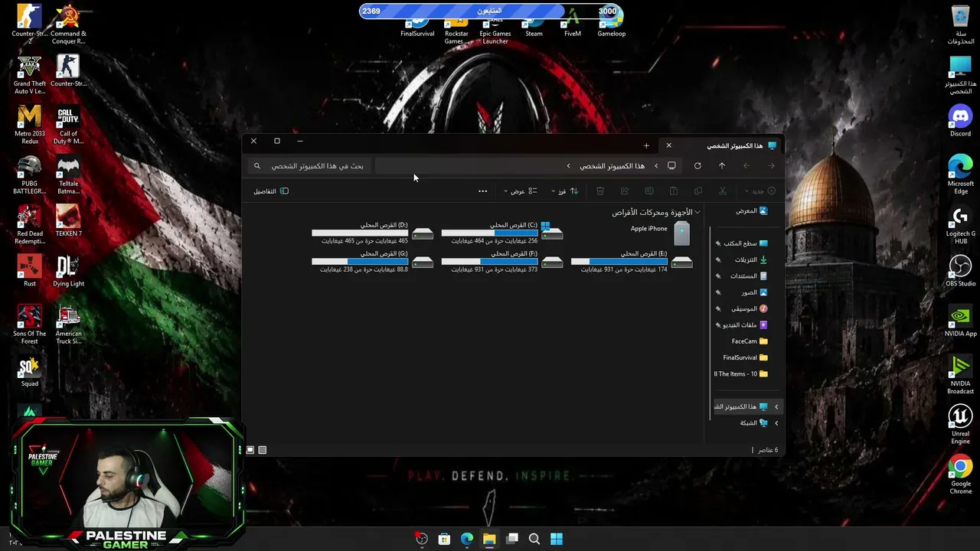980x551 pixels.
Task: Open the Windows Start button on taskbar
Action: 557,539
